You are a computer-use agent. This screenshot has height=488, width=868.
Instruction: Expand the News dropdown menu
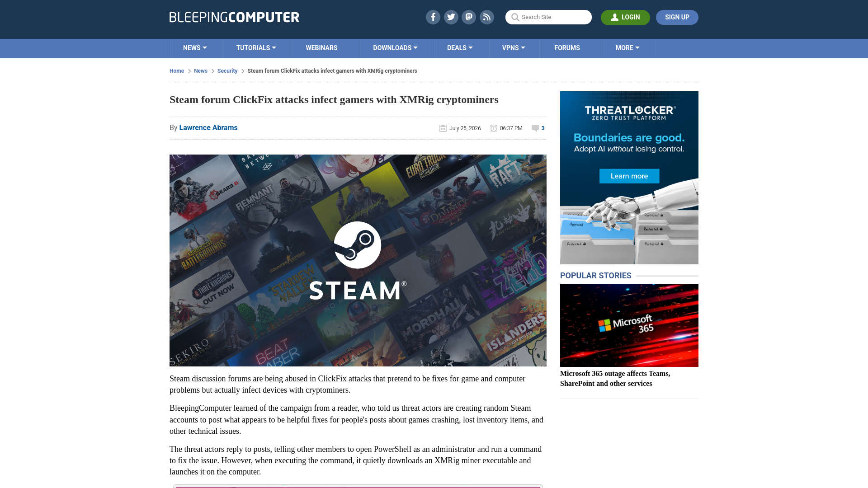[x=195, y=48]
